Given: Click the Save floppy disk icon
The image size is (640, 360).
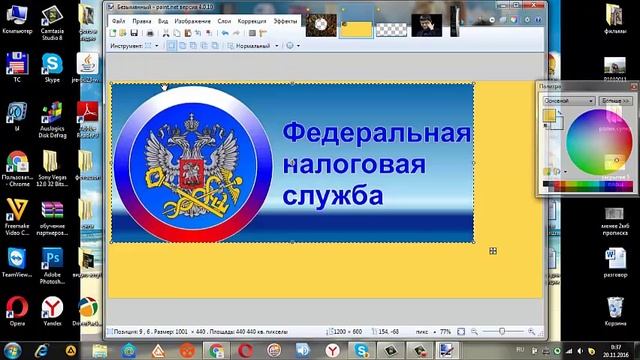Looking at the screenshot, I should point(134,33).
